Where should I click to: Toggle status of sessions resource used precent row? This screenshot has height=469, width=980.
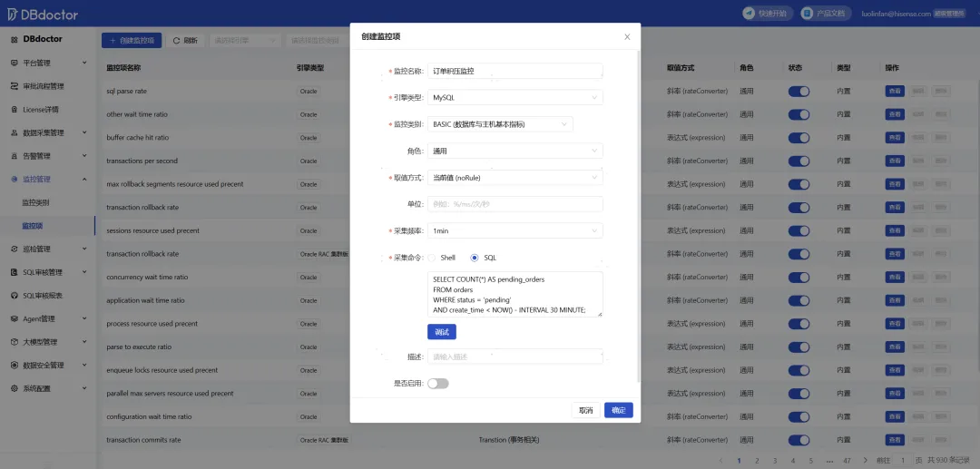[799, 231]
